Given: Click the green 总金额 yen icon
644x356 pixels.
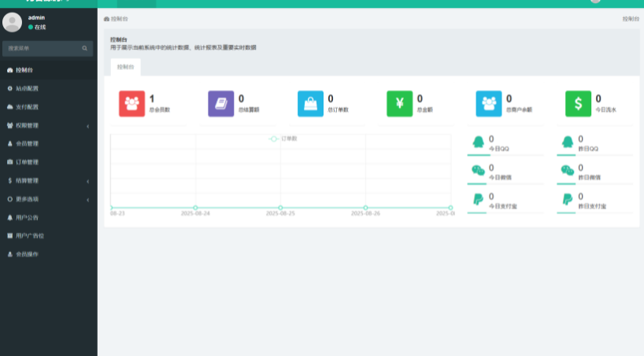Looking at the screenshot, I should click(x=400, y=103).
